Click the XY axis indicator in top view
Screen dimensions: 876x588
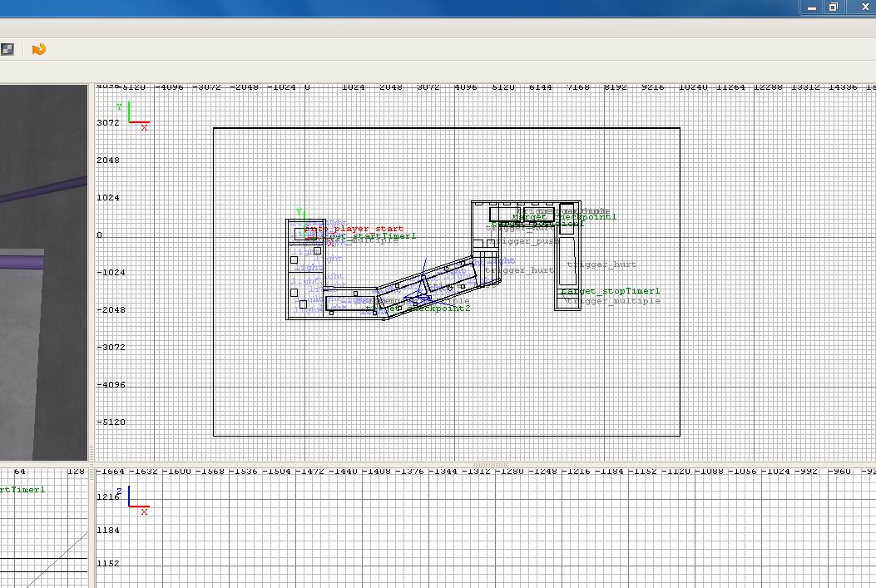tap(133, 117)
